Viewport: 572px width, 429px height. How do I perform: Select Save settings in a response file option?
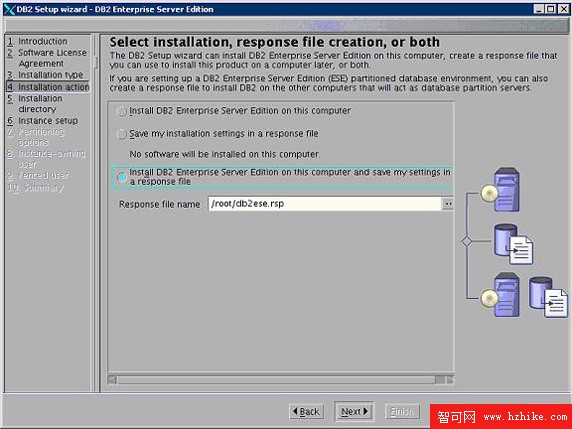(121, 134)
